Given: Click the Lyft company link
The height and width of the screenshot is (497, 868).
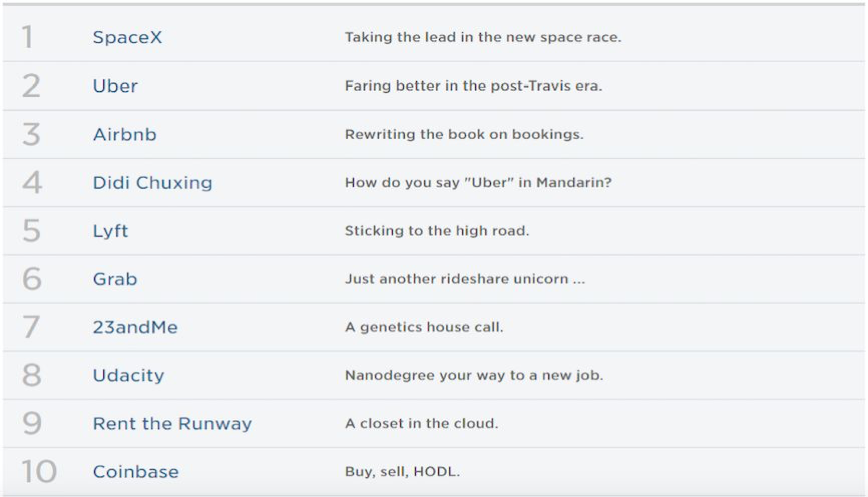Looking at the screenshot, I should [111, 231].
